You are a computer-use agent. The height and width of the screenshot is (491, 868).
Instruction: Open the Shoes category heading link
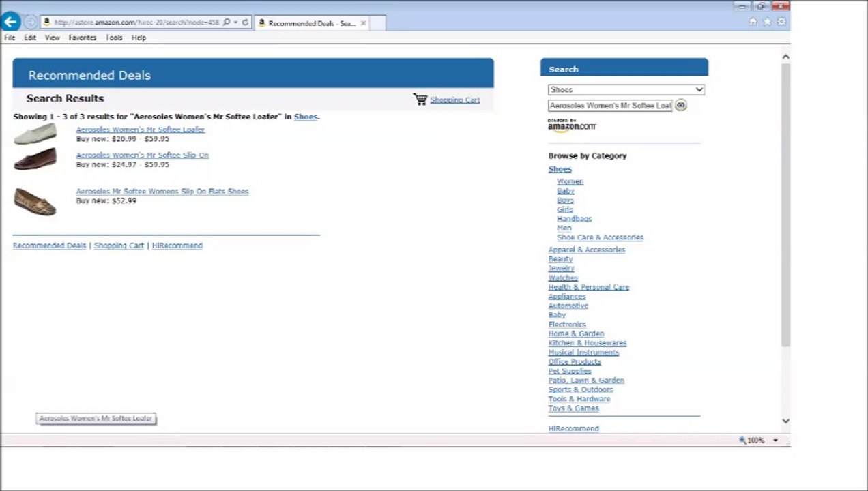pos(560,169)
